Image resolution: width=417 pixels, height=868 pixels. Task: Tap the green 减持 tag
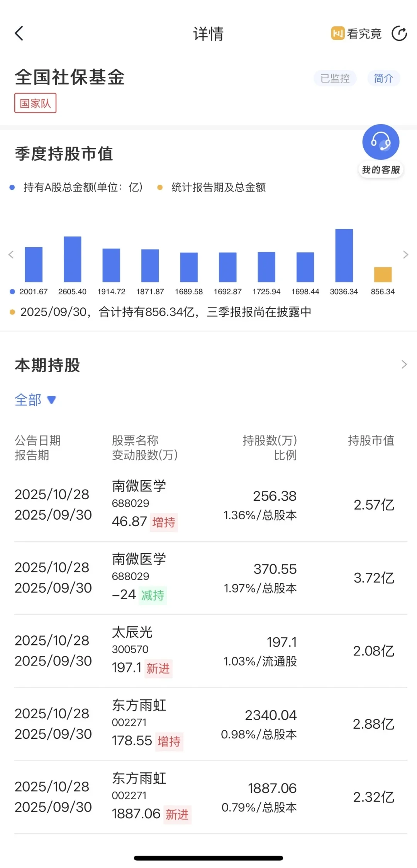pos(153,595)
